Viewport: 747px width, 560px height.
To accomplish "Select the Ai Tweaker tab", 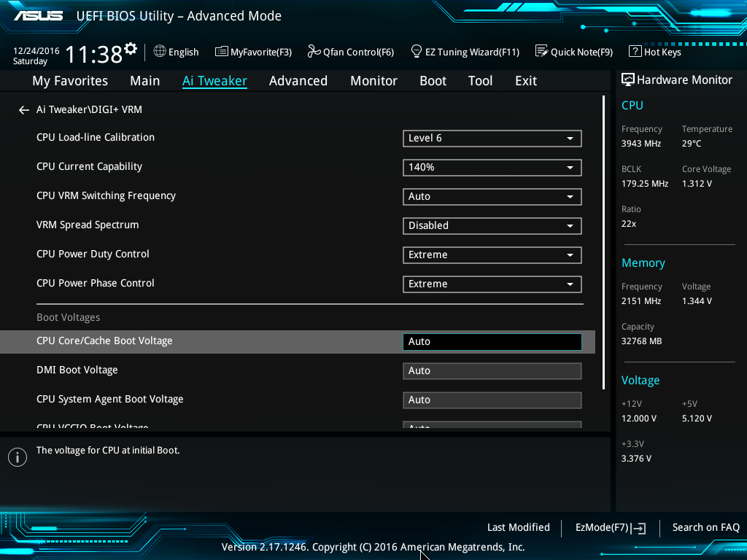I will pos(214,81).
